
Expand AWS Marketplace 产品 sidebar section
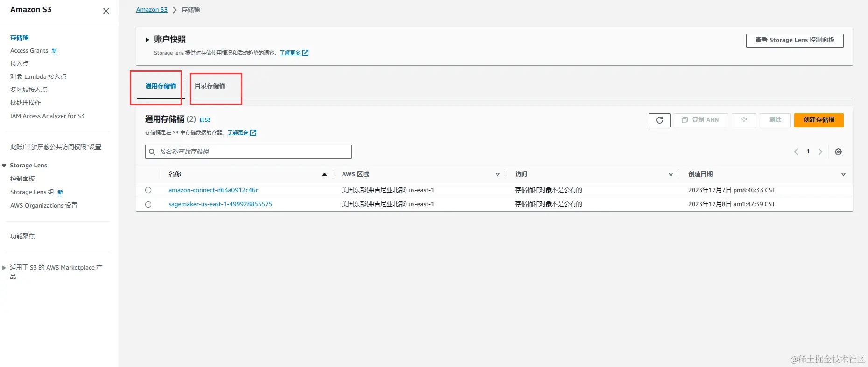(4, 268)
